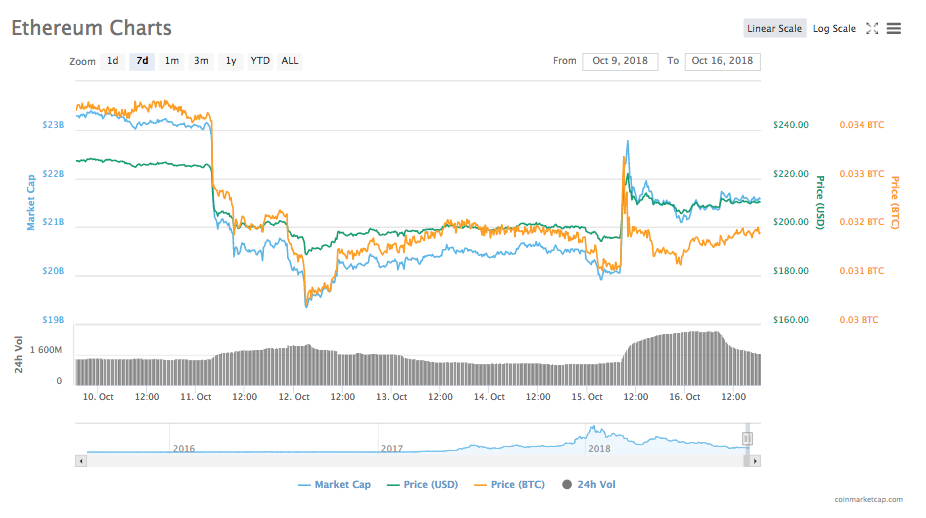Toggle Price (BTC) series in legend
Image resolution: width=926 pixels, height=518 pixels.
509,484
